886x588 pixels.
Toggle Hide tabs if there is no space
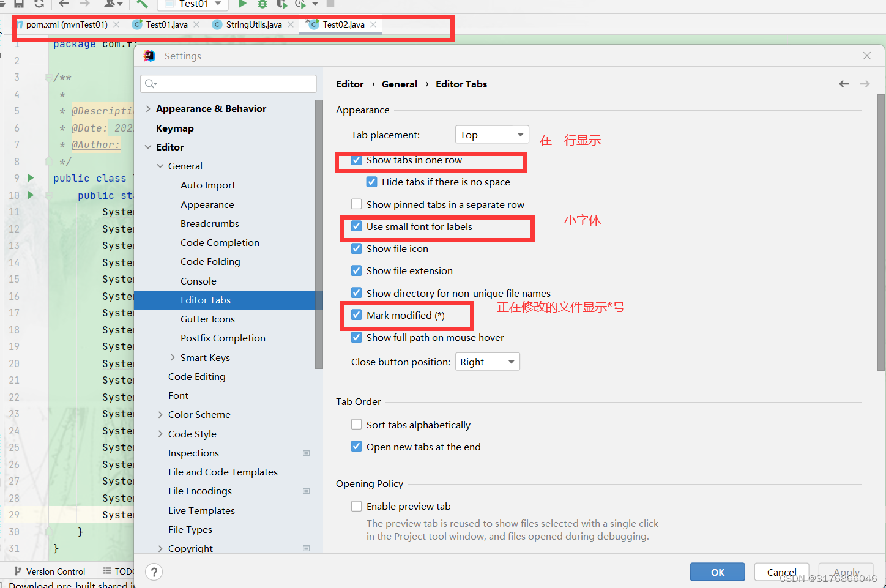point(371,182)
